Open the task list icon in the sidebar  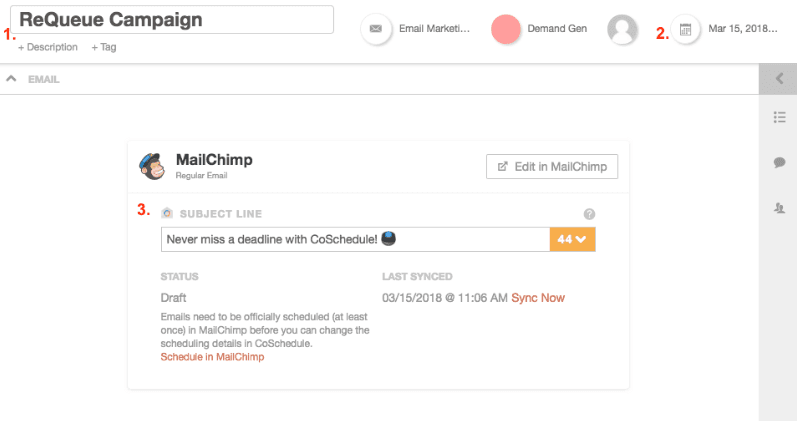[779, 117]
